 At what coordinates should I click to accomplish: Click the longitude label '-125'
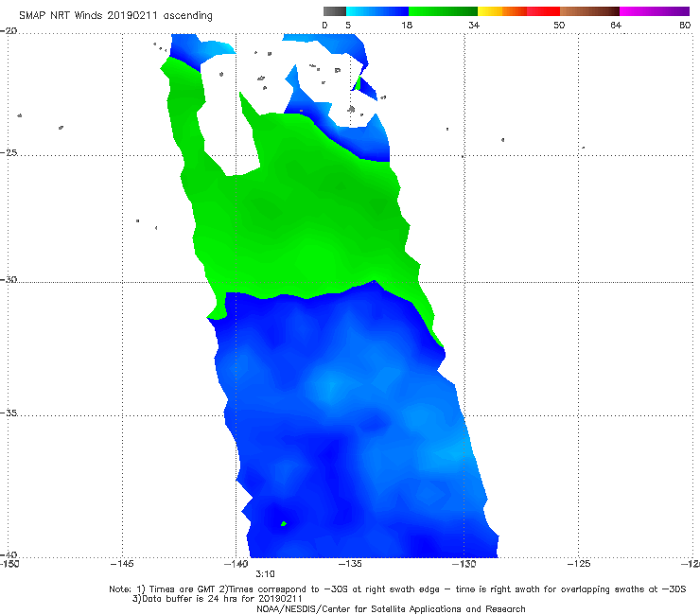579,564
